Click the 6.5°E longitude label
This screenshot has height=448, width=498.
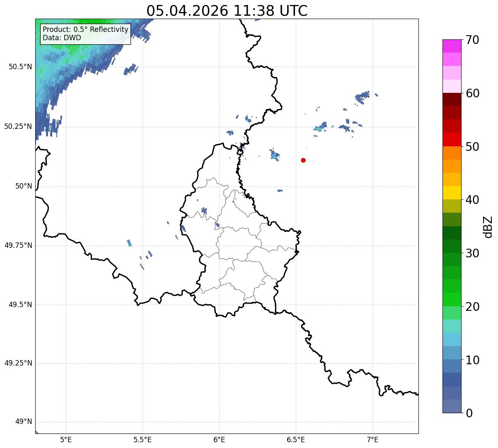coord(296,439)
